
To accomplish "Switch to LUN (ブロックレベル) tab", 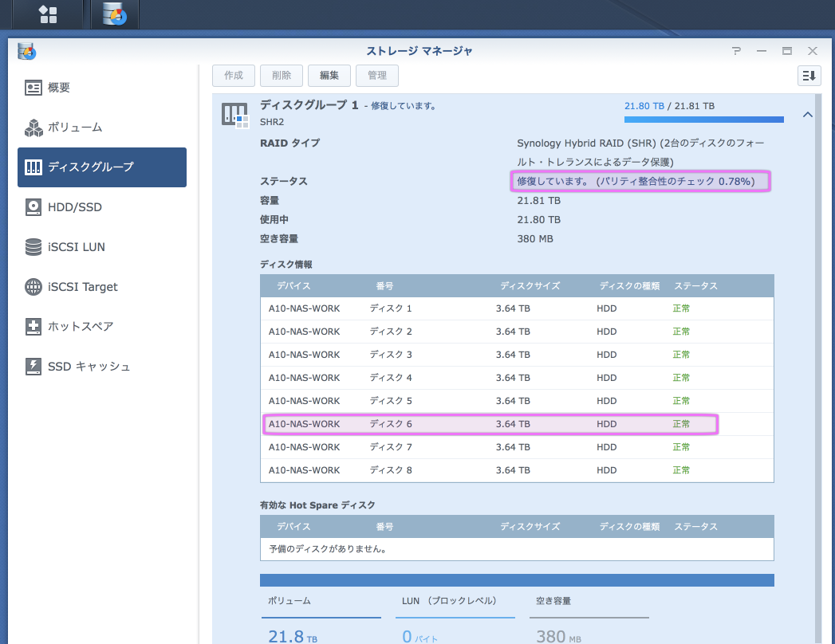I will coord(455,601).
